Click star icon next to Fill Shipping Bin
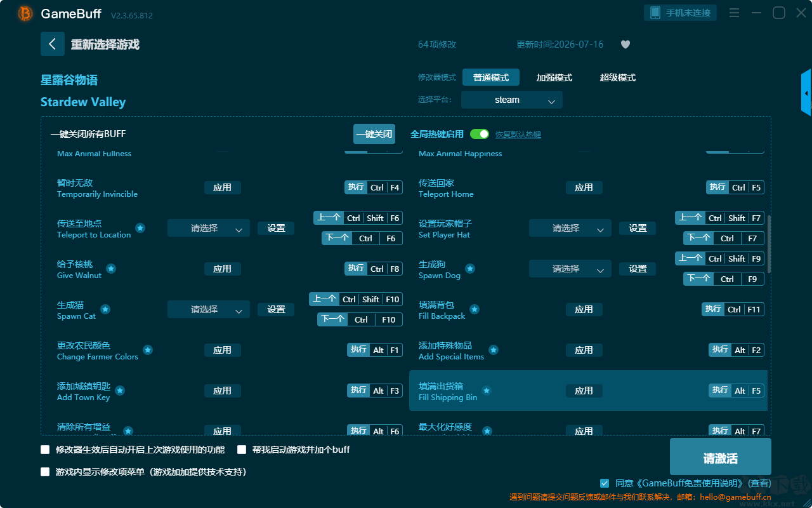This screenshot has width=812, height=508. coord(487,391)
